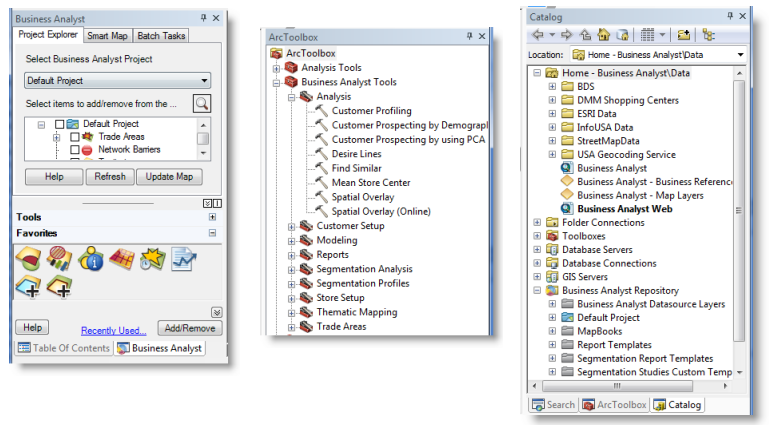The width and height of the screenshot is (772, 425).
Task: Click the auto-hide pin on ArcToolbox
Action: 469,36
